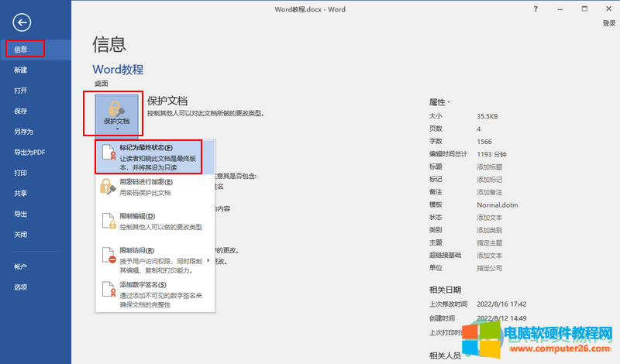This screenshot has width=620, height=364.
Task: Open 帐户 account page
Action: (20, 266)
